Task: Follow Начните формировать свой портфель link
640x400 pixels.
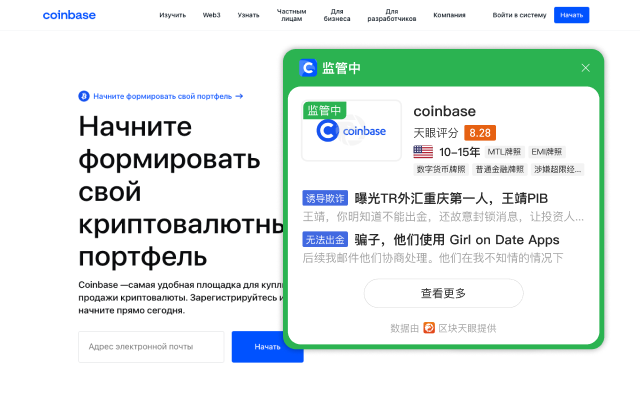Action: 162,96
